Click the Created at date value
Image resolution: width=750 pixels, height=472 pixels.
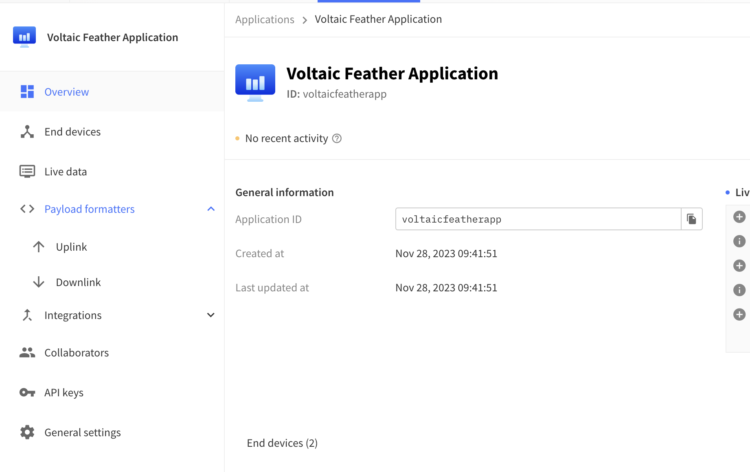click(446, 253)
